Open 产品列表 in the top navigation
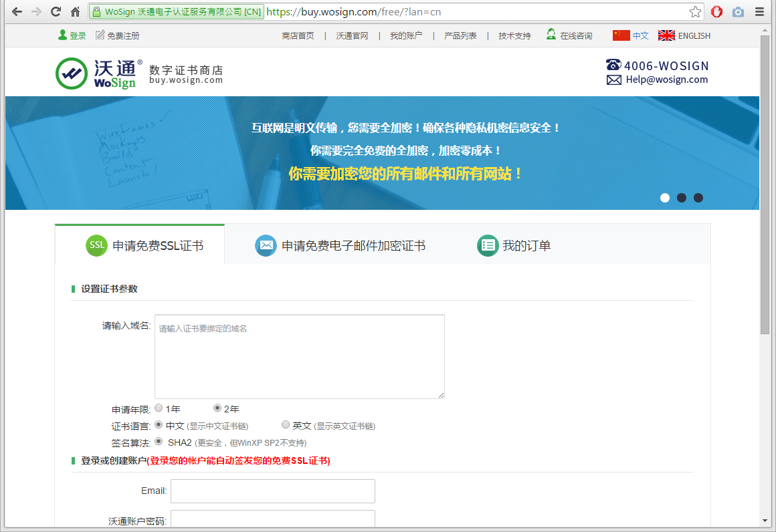The image size is (776, 532). tap(460, 36)
